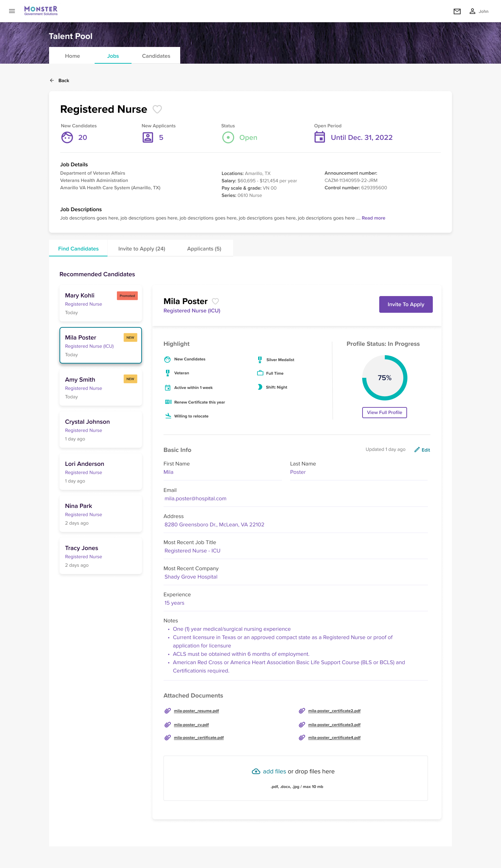This screenshot has width=501, height=868.
Task: Expand job description with Read more
Action: point(373,218)
